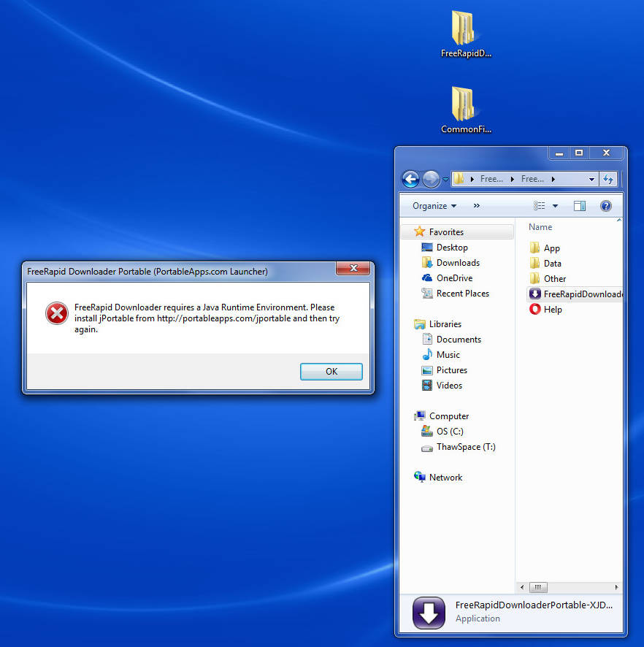Select Computer in the navigation pane
The width and height of the screenshot is (644, 647).
[449, 416]
